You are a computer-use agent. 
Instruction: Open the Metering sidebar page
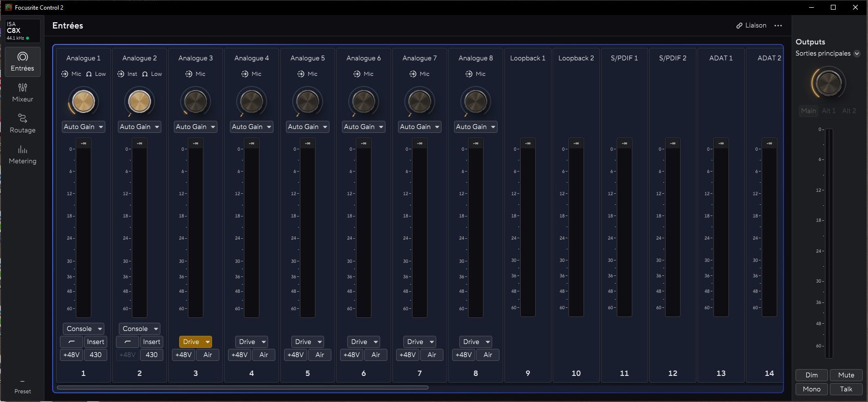[23, 155]
